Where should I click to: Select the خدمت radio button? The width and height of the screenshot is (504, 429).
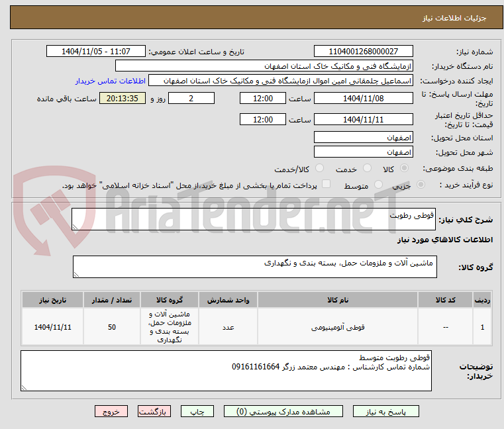pos(367,168)
